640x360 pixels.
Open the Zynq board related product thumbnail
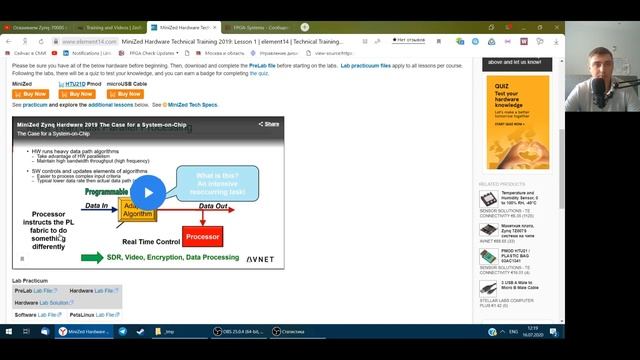point(489,230)
